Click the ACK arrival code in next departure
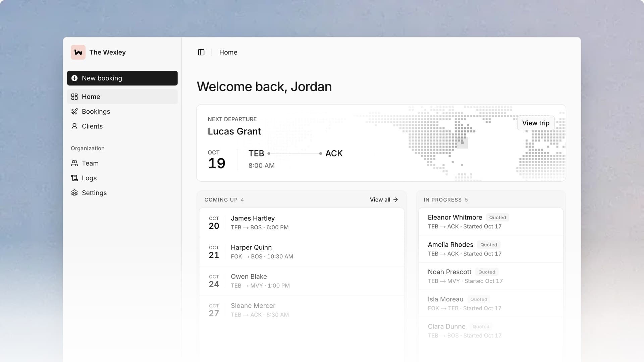644x362 pixels. click(334, 153)
